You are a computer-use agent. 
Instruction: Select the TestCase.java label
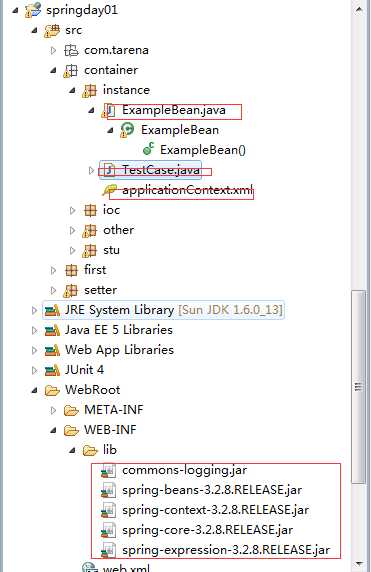pyautogui.click(x=161, y=170)
